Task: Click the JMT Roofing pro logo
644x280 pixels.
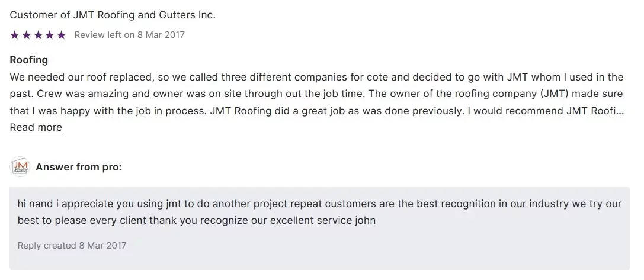Action: point(21,168)
